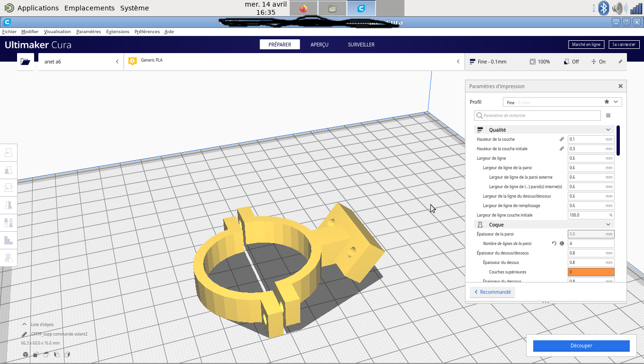This screenshot has height=364, width=644.
Task: Select the Rotate tool in left toolbar
Action: point(9,188)
